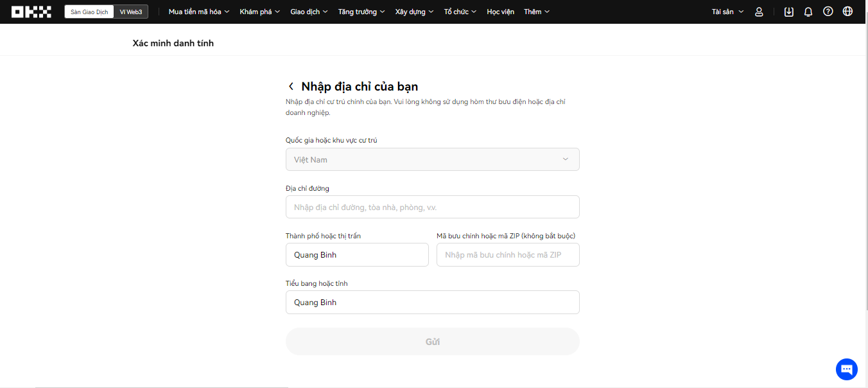Open the Giao dịch menu
This screenshot has height=388, width=868.
309,12
